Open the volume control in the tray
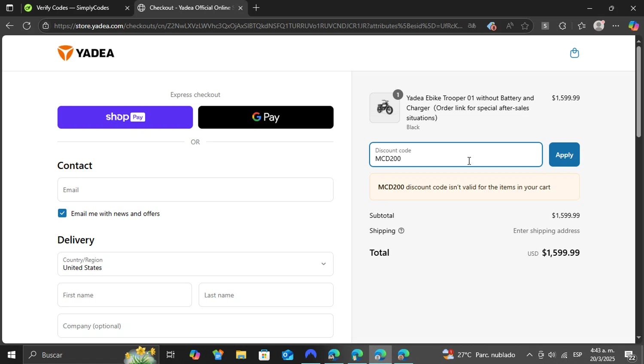 tap(552, 355)
